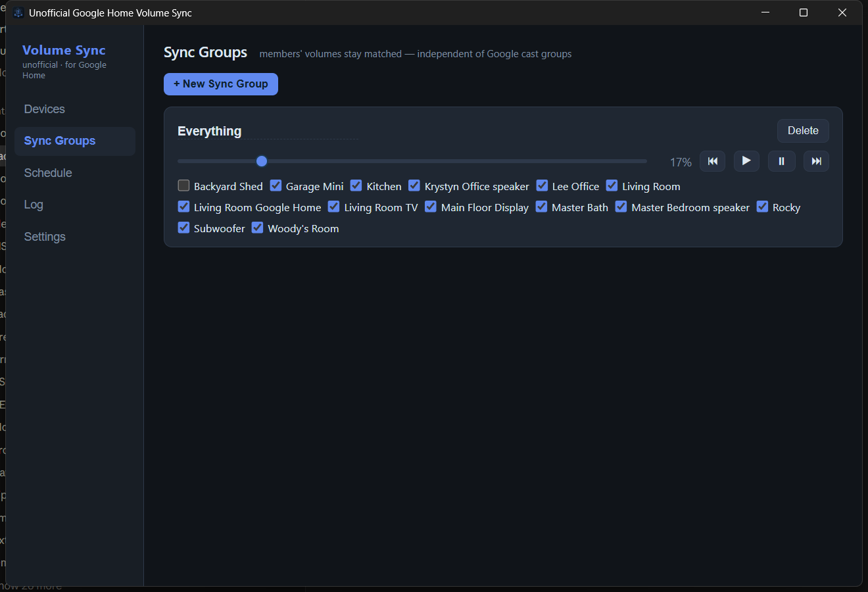Uncheck the Garage Mini checkbox
Viewport: 868px width, 592px height.
click(276, 185)
